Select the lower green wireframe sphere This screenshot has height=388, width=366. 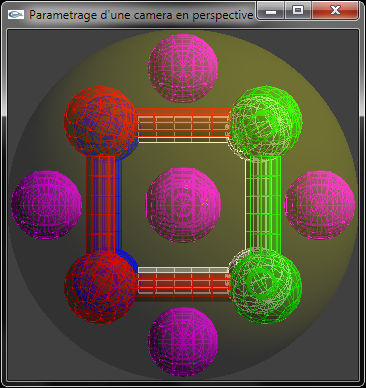click(266, 287)
